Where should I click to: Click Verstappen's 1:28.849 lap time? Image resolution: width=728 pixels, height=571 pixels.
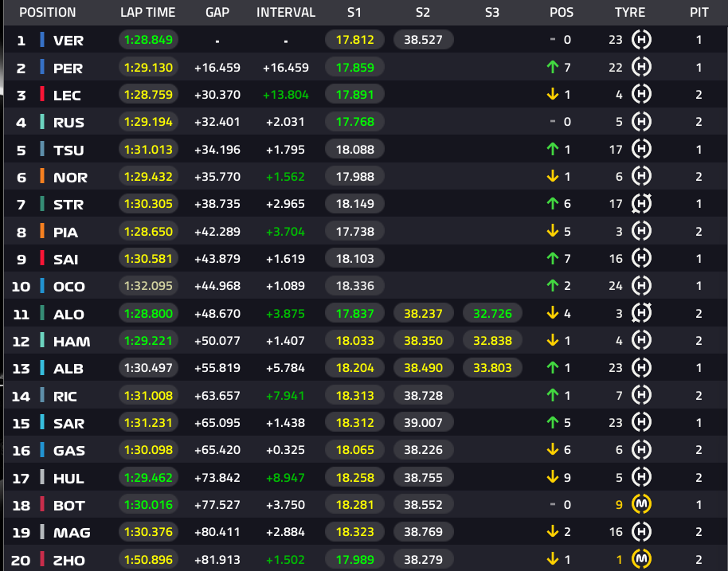(149, 40)
